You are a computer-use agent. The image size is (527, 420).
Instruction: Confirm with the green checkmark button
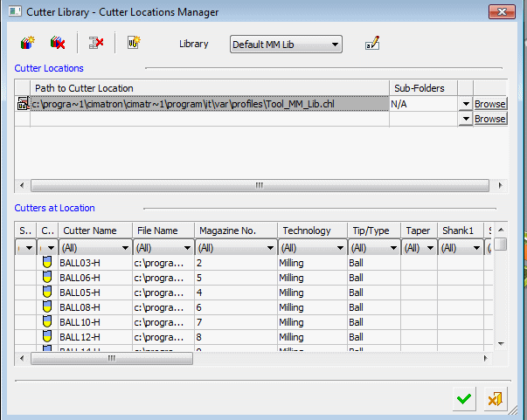[464, 399]
